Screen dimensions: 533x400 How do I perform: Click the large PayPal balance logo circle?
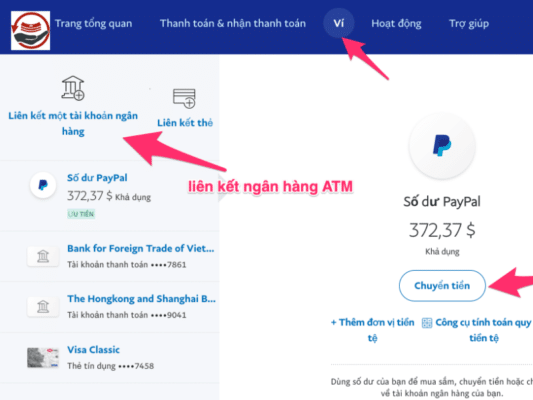[442, 145]
